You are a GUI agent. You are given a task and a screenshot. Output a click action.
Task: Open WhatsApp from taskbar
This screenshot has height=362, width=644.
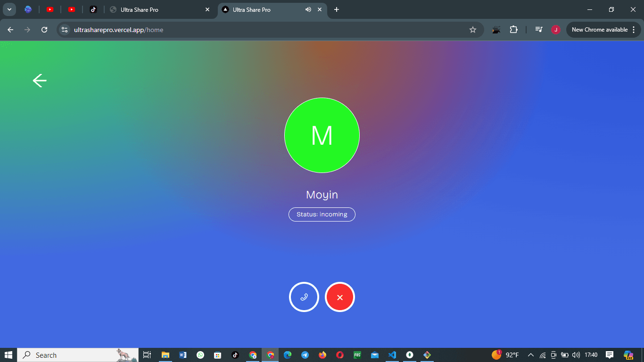(x=200, y=355)
